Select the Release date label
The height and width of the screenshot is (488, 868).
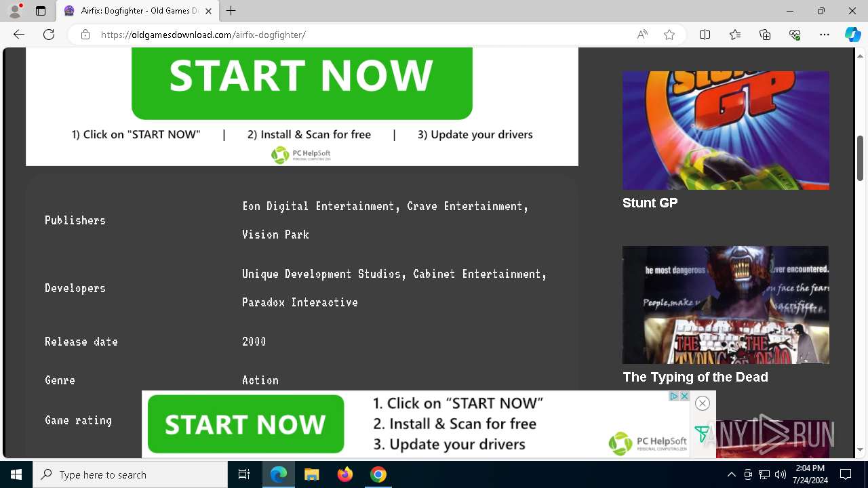pos(81,342)
